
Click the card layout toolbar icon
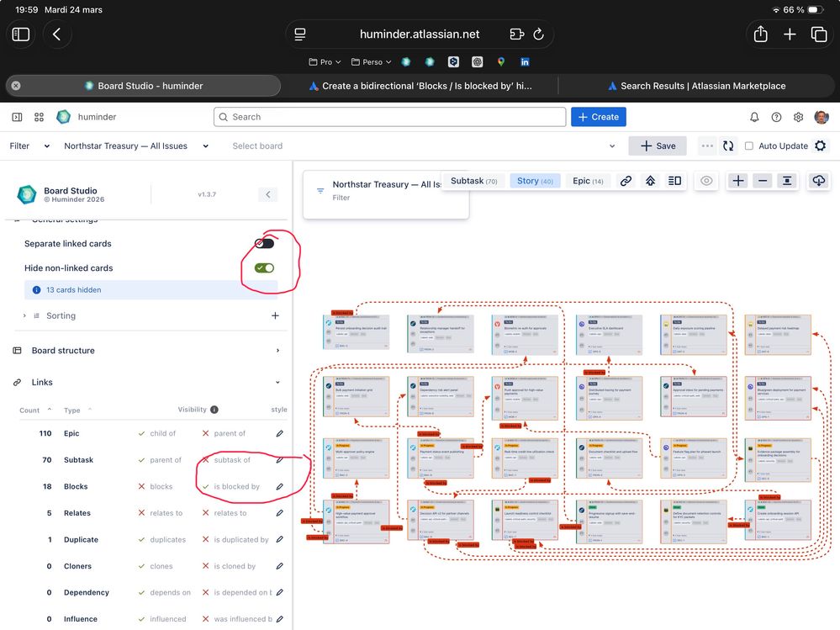tap(674, 181)
